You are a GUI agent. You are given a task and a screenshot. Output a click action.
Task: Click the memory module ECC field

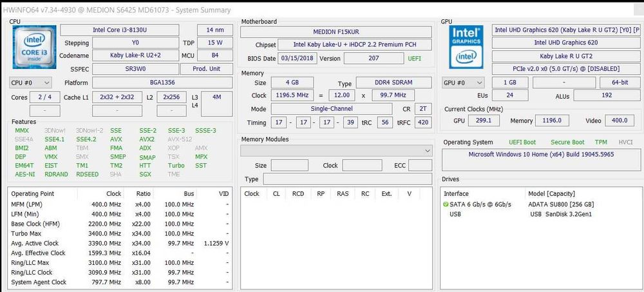coord(420,166)
